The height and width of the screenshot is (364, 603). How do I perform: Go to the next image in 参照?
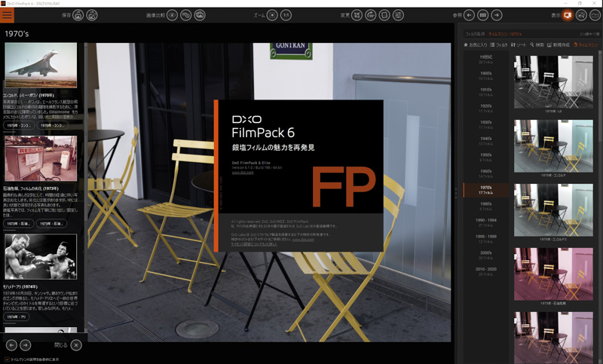click(x=497, y=15)
